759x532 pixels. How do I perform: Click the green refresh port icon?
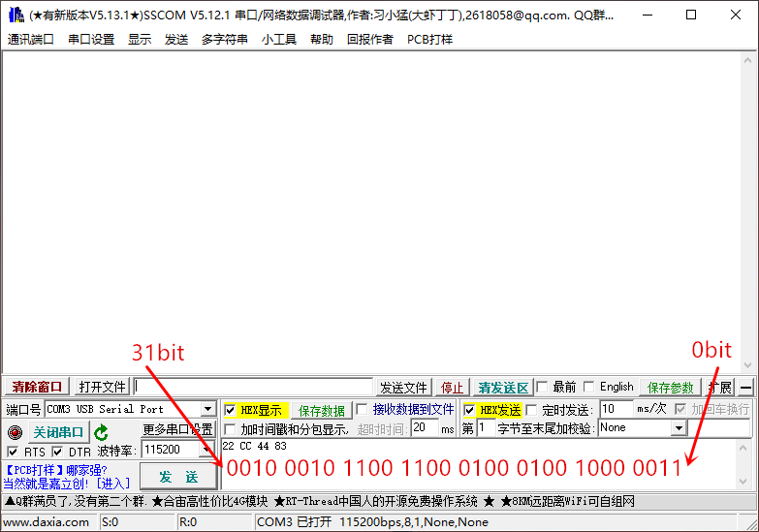101,432
